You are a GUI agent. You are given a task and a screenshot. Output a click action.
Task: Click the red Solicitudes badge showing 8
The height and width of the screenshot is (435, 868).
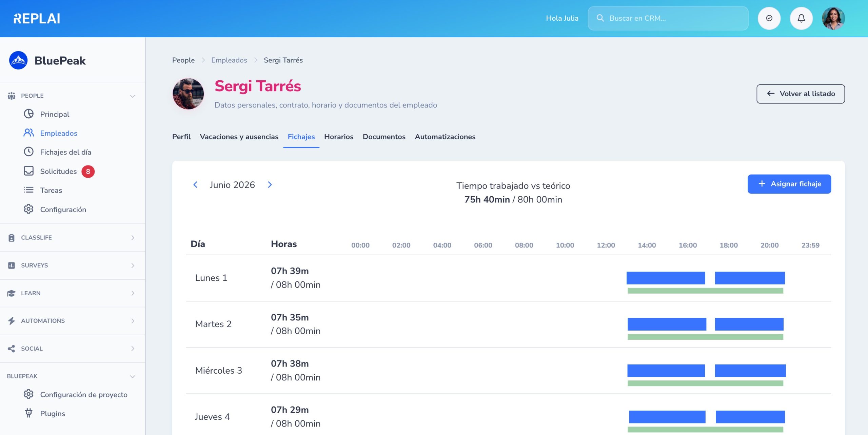88,172
